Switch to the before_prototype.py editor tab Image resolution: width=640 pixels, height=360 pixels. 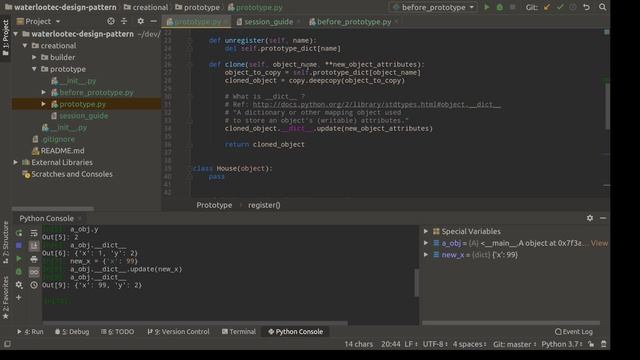[x=353, y=22]
